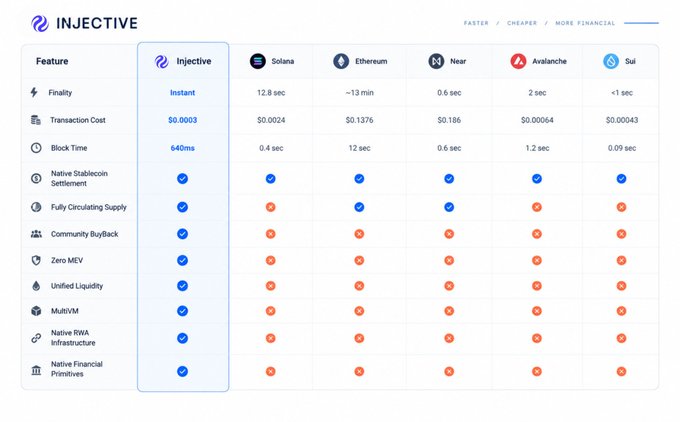The width and height of the screenshot is (680, 422).
Task: Click the Transaction Cost row label
Action: click(78, 120)
